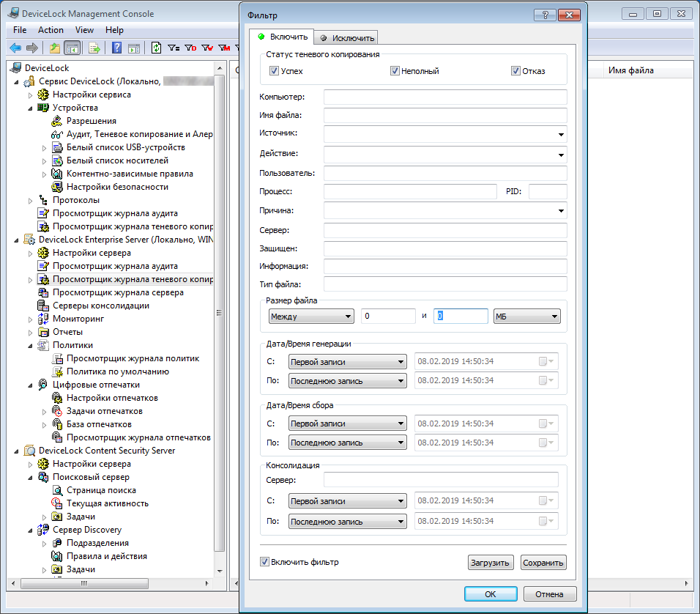Expand the Отчеты tree node

pos(30,333)
